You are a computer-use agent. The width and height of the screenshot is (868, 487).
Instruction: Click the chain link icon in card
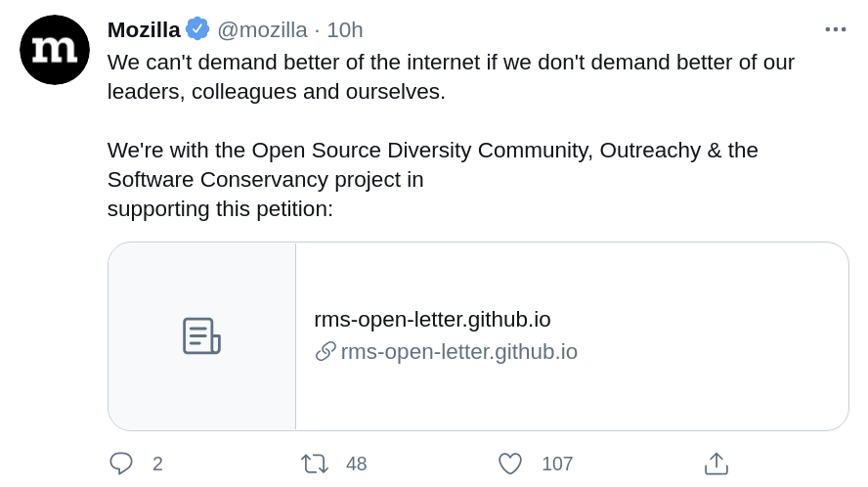tap(325, 352)
